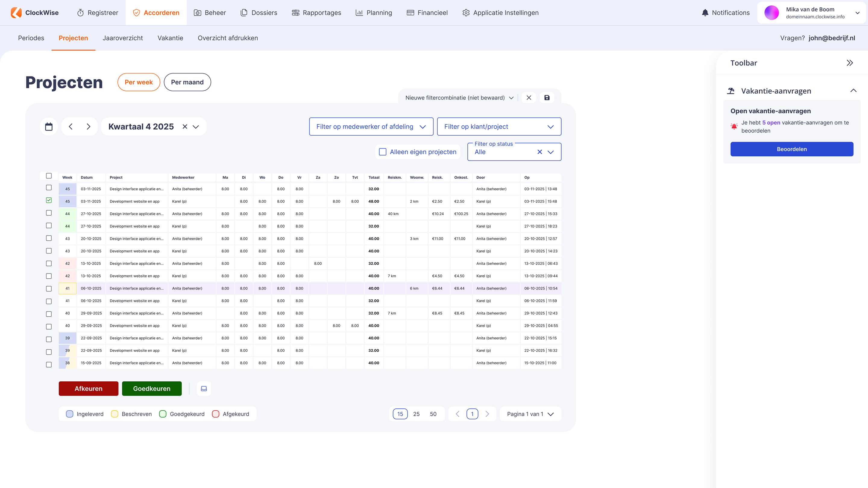Open the calendar date picker icon
The width and height of the screenshot is (868, 488).
pyautogui.click(x=49, y=127)
